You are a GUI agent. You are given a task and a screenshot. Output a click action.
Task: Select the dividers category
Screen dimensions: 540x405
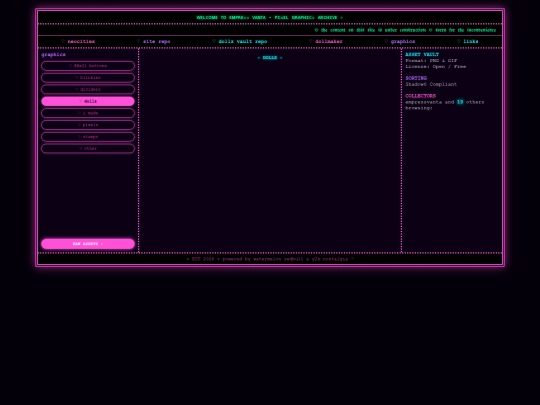point(88,90)
